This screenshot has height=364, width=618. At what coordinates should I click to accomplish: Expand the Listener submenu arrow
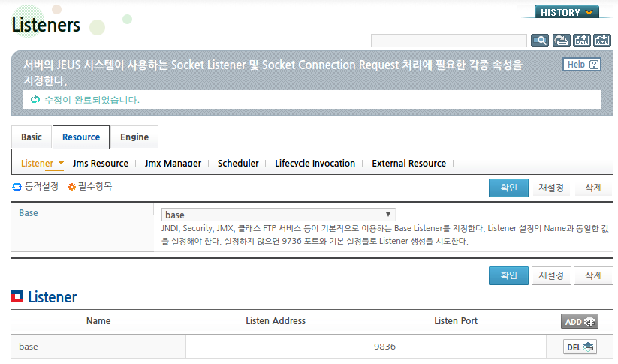point(61,163)
